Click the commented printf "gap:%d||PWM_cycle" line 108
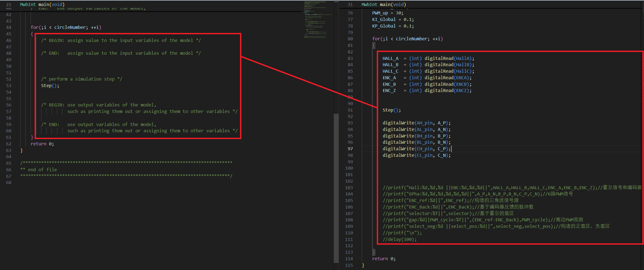Screen dimensions: 644x270 (x=483, y=220)
